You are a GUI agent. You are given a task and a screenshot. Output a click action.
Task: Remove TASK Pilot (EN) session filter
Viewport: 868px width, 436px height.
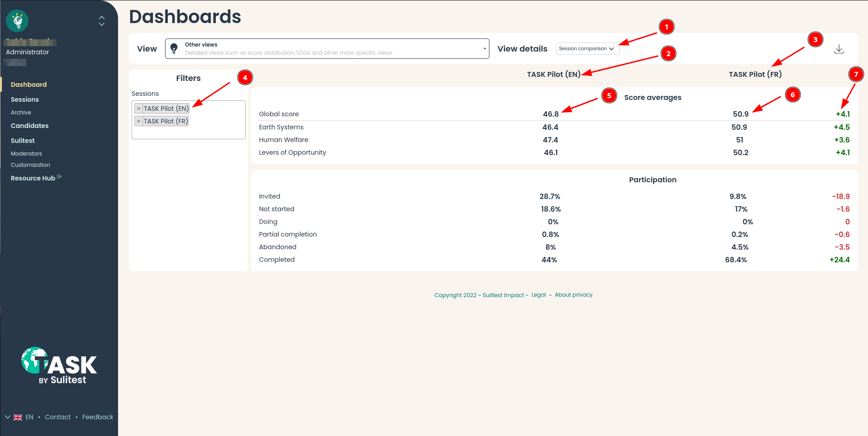pyautogui.click(x=138, y=109)
